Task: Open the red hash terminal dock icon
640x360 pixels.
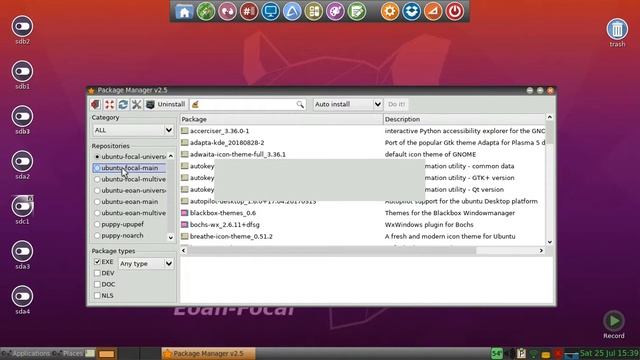Action: point(249,11)
